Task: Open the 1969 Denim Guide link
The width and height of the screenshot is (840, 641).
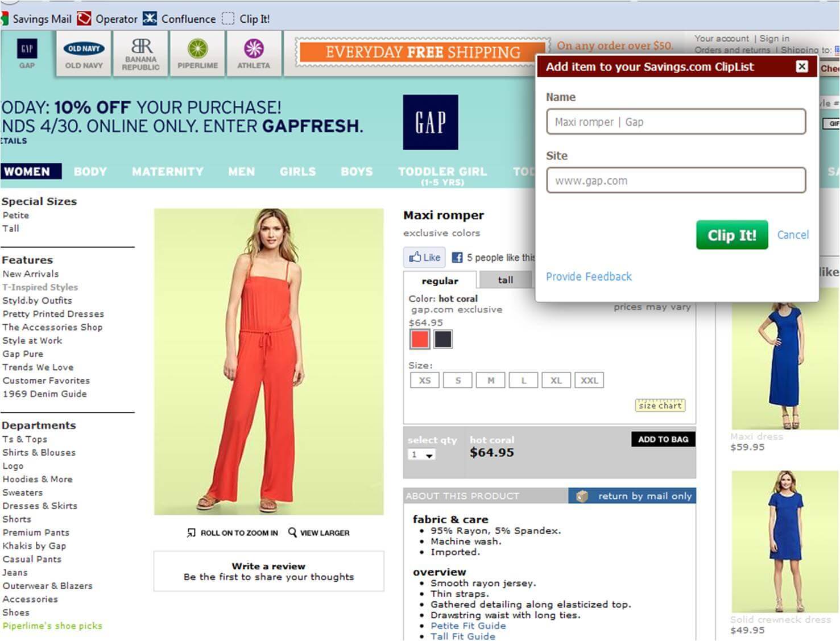Action: click(x=45, y=394)
